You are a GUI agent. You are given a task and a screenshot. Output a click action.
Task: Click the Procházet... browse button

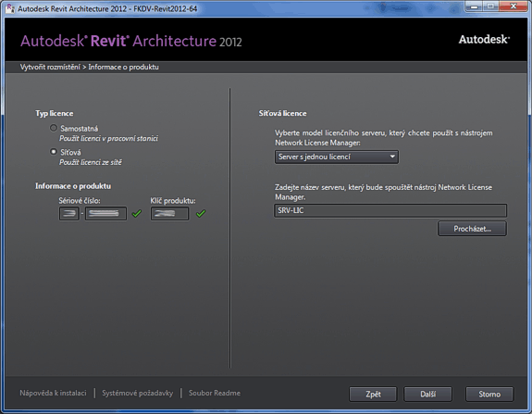point(472,229)
